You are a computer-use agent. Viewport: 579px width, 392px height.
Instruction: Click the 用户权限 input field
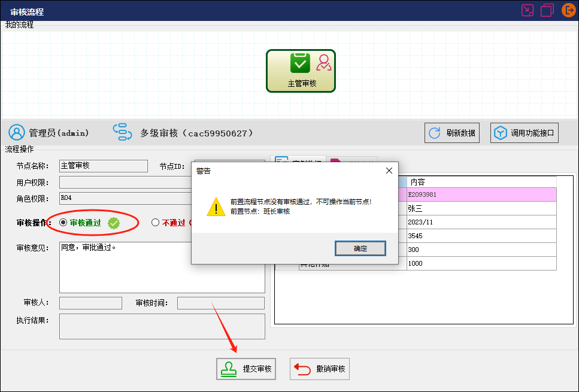pyautogui.click(x=125, y=183)
